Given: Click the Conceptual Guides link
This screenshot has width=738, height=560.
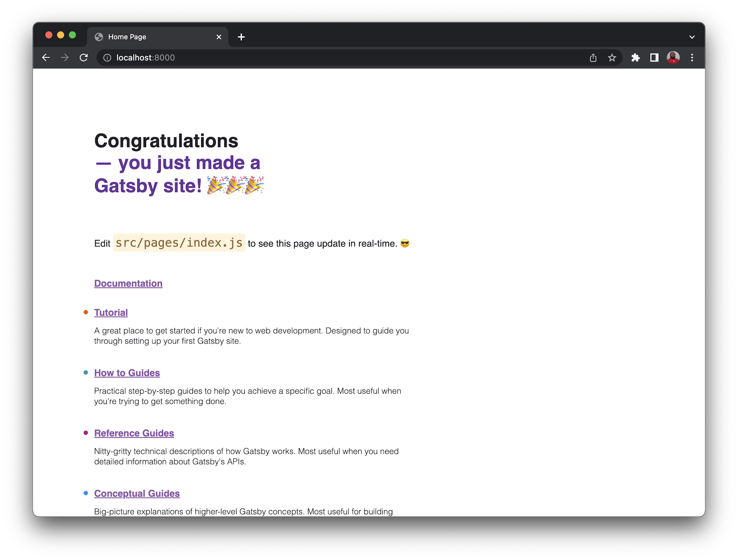Looking at the screenshot, I should [x=137, y=493].
